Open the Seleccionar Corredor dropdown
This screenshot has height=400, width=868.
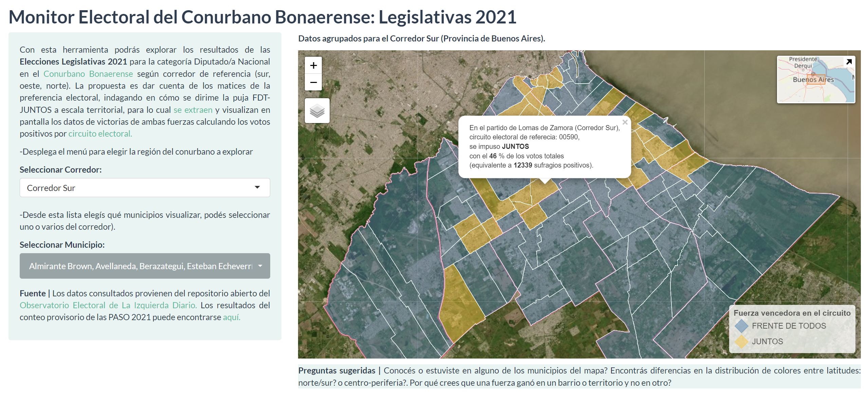(145, 187)
